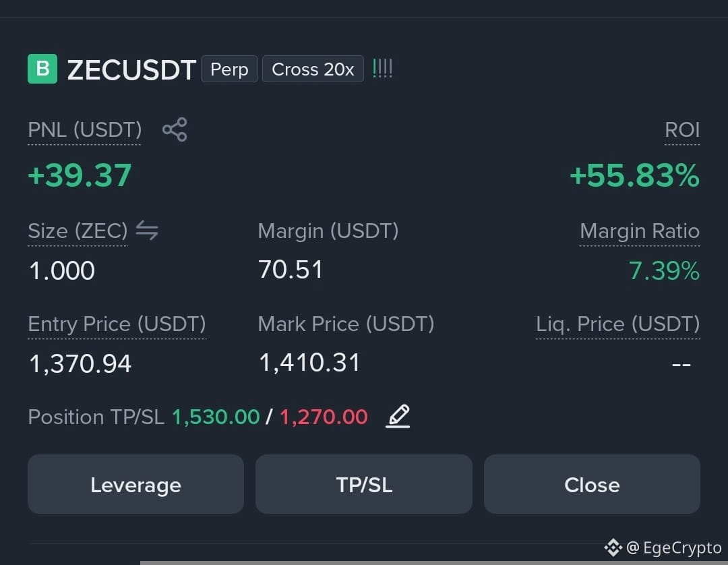Show Entry Price (USDT) explanation
Screen dimensions: 728x565
[117, 324]
